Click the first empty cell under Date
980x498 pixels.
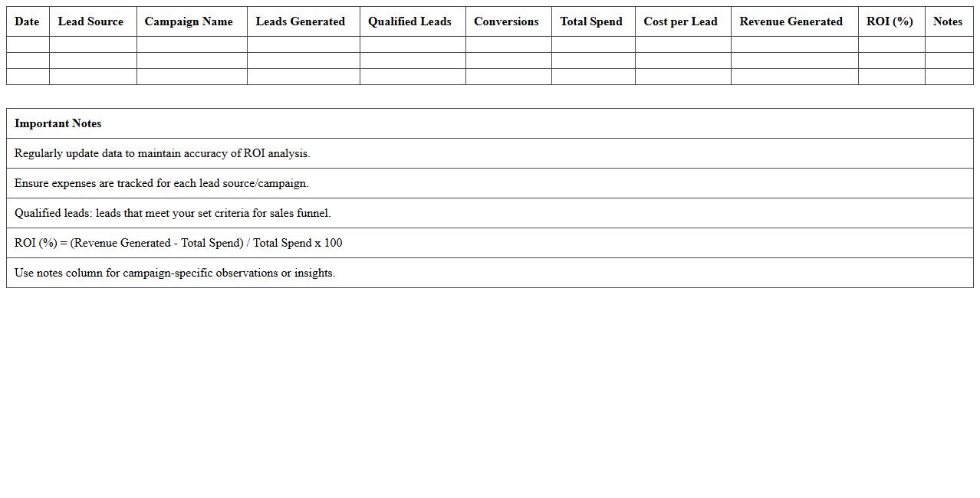click(27, 44)
